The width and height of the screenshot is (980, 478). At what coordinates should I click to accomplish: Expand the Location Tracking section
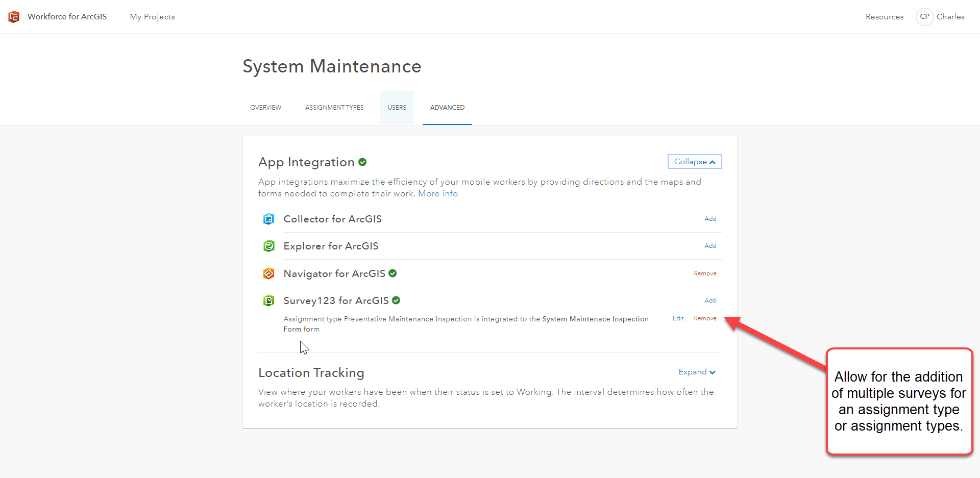697,372
